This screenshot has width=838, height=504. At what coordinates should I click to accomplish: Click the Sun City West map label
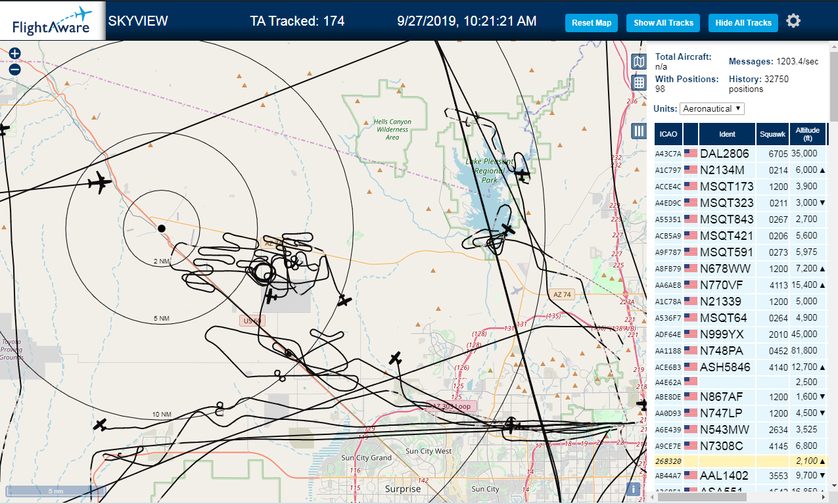pos(428,451)
